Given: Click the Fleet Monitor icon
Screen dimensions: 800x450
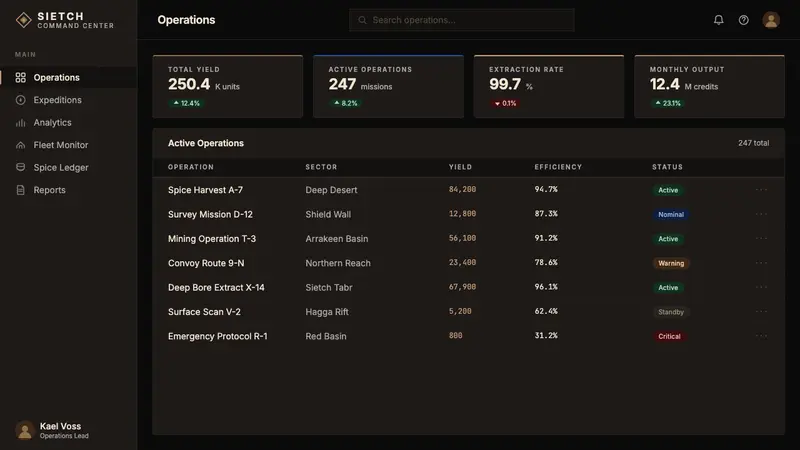Looking at the screenshot, I should (x=20, y=145).
